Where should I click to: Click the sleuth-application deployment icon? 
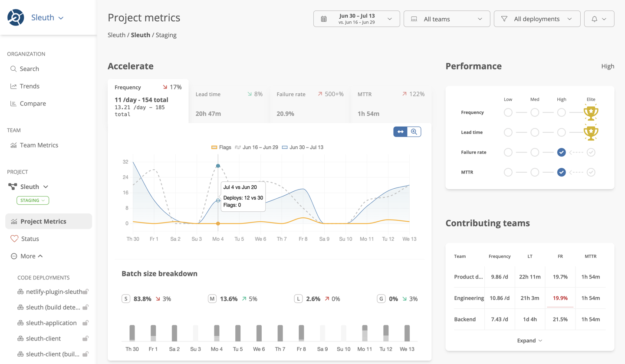point(20,323)
